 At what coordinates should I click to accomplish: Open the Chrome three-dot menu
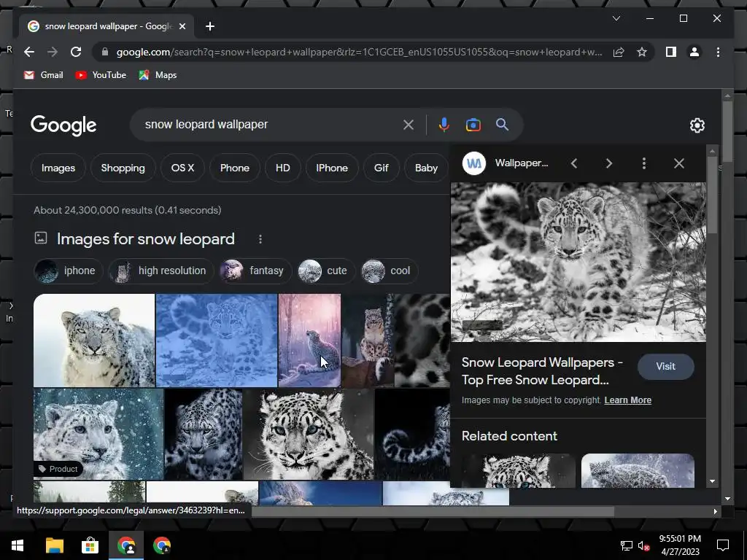718,52
